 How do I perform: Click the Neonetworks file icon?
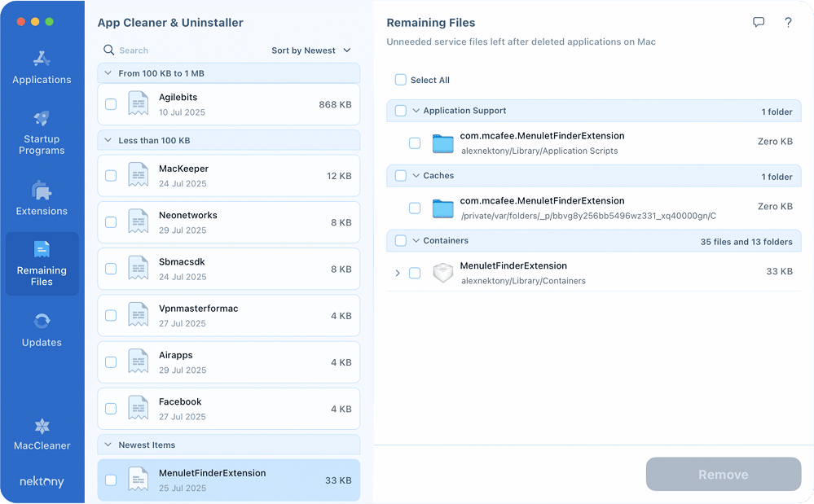point(138,222)
